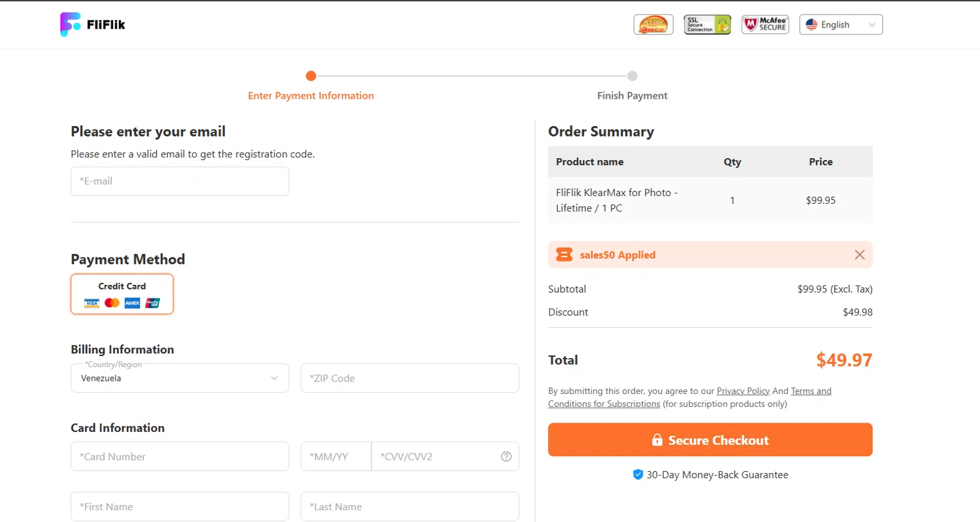Focus the MM/YY expiry field
The height and width of the screenshot is (522, 980).
336,457
